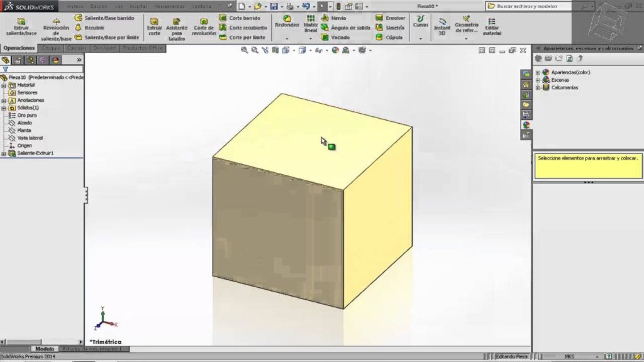Click the Instant 3D icon
Image resolution: width=644 pixels, height=362 pixels.
(x=442, y=25)
